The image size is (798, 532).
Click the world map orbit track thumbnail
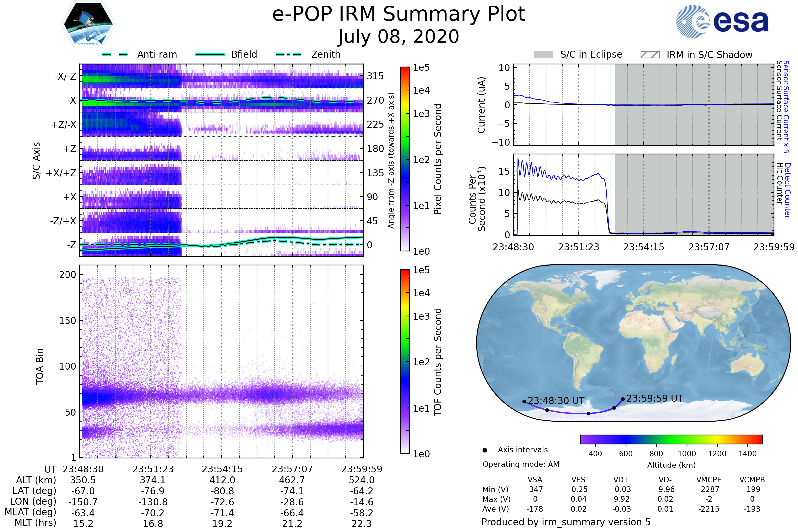pyautogui.click(x=633, y=343)
